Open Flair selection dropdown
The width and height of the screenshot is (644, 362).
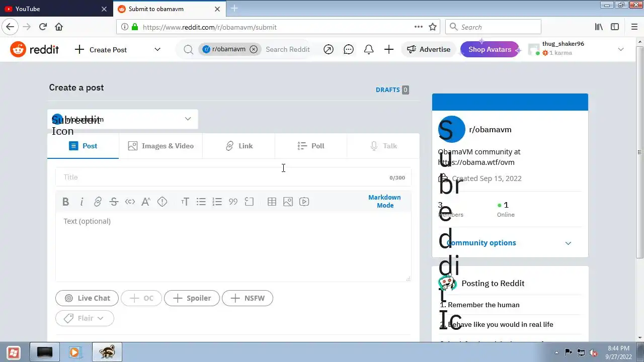85,318
